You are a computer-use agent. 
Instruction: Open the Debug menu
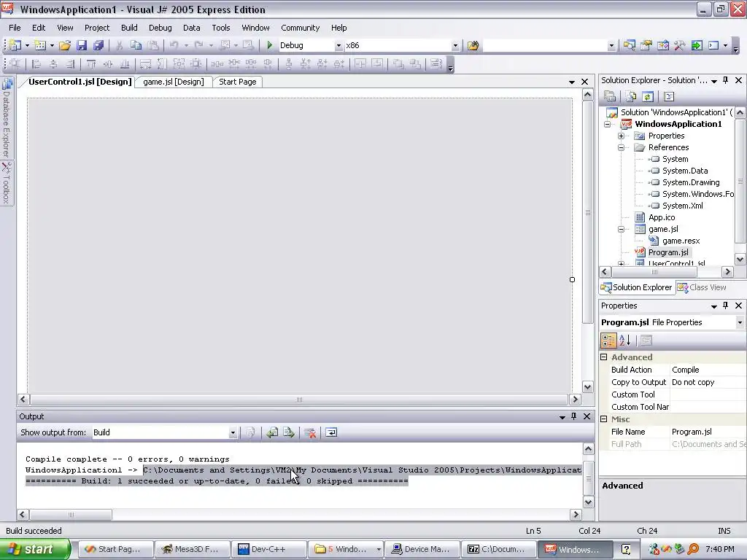[160, 28]
